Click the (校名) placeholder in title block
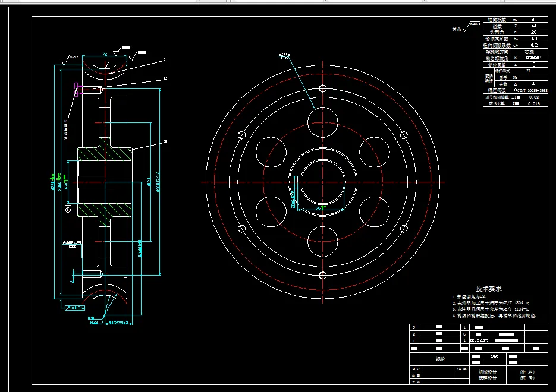Viewport: 556px width, 392px height. [527, 372]
